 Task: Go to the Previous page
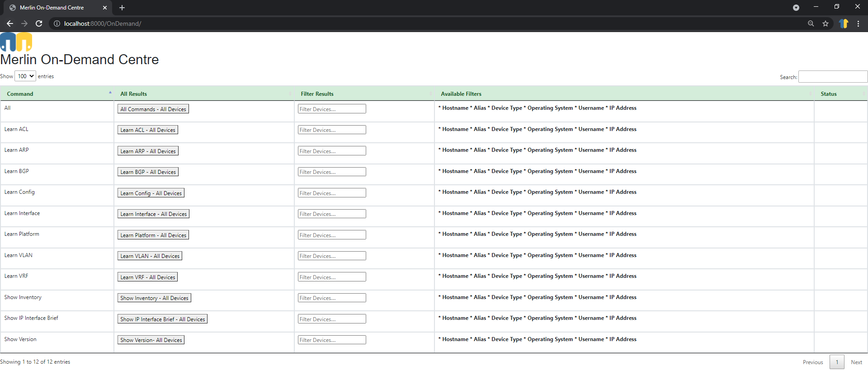813,362
